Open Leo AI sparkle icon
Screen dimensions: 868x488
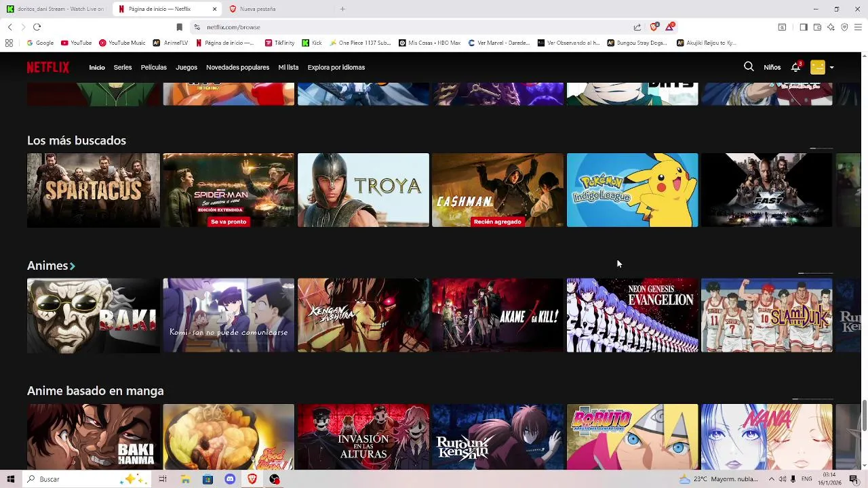[x=831, y=27]
